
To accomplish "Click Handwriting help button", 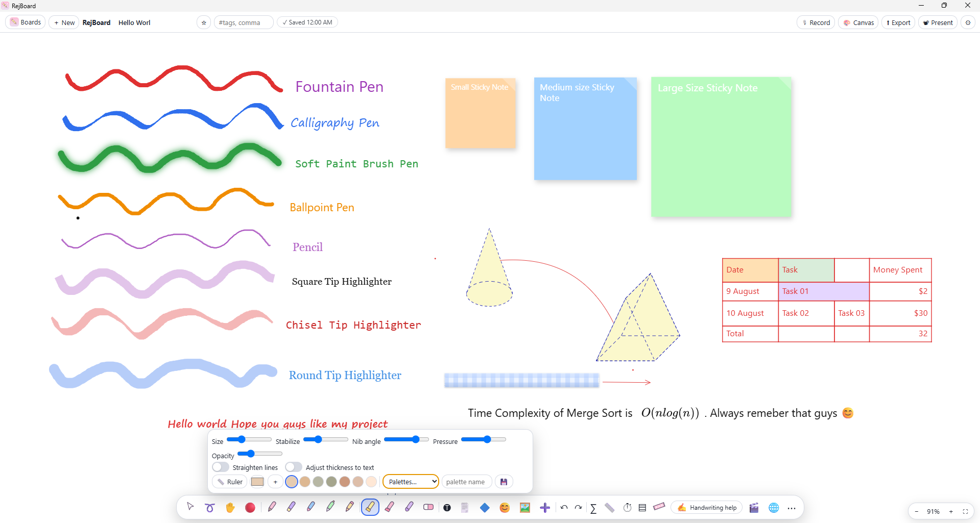I will (707, 507).
